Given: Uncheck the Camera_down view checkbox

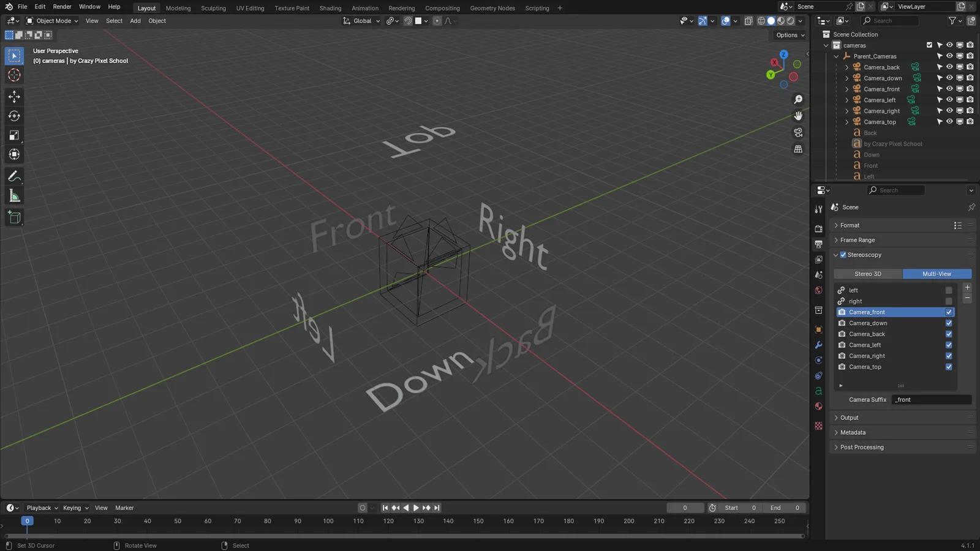Looking at the screenshot, I should [x=949, y=323].
